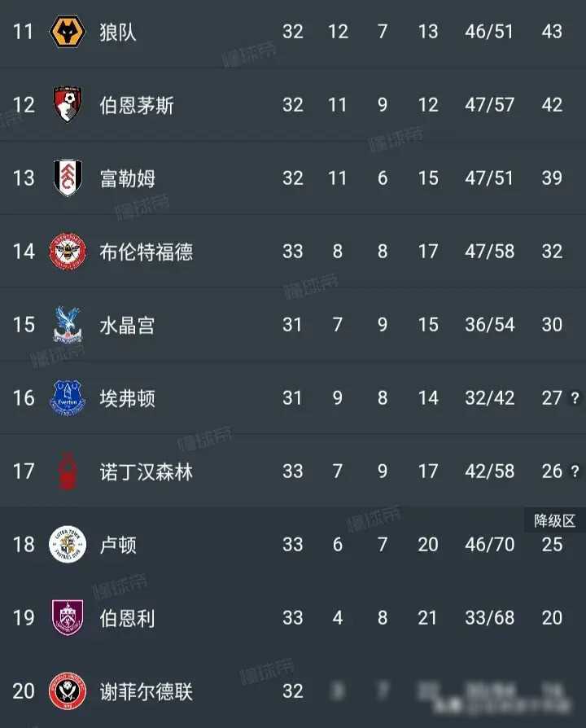The width and height of the screenshot is (586, 728).
Task: Click the Brentford bee crest icon
Action: click(69, 252)
